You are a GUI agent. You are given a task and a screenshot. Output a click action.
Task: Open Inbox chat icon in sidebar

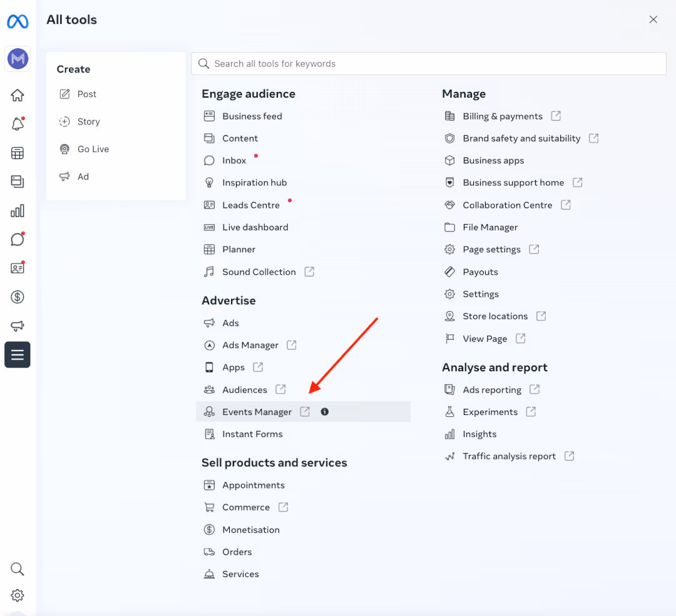tap(18, 239)
